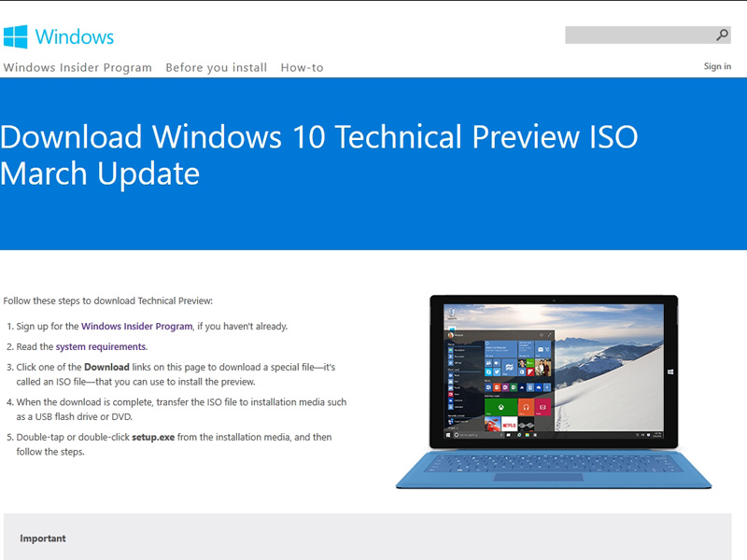
Task: Select the orange Music headphones tile
Action: click(x=525, y=408)
